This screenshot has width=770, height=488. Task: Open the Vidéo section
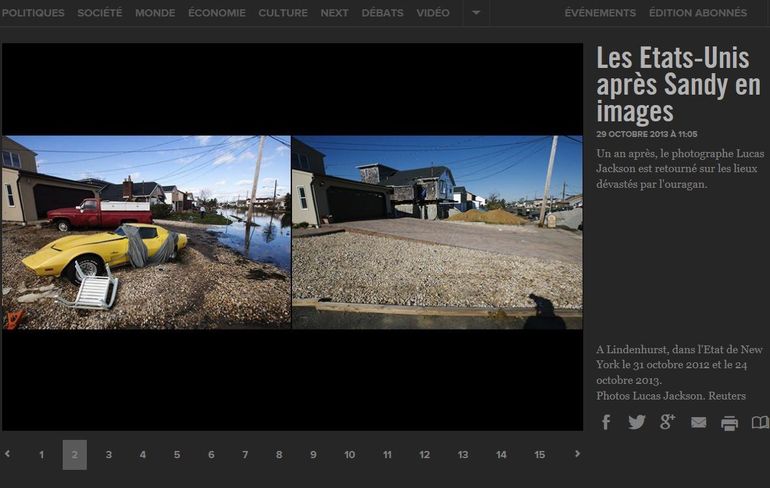pyautogui.click(x=433, y=13)
